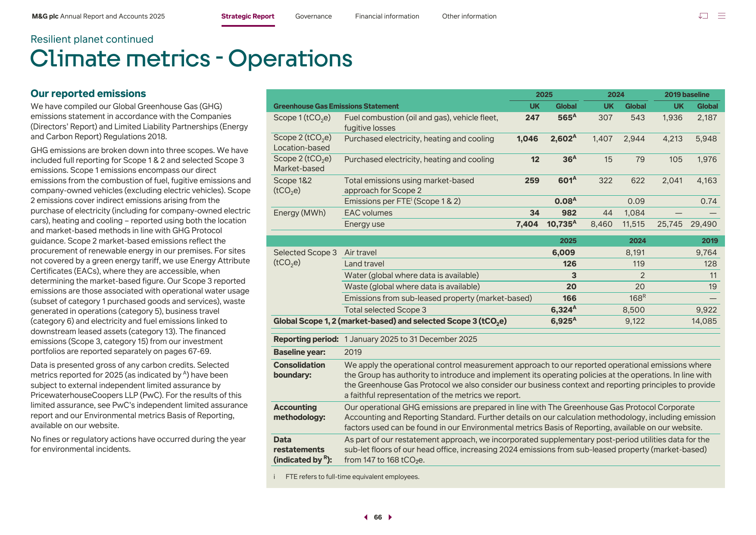Click the back/return arrow icon at top right

point(703,16)
